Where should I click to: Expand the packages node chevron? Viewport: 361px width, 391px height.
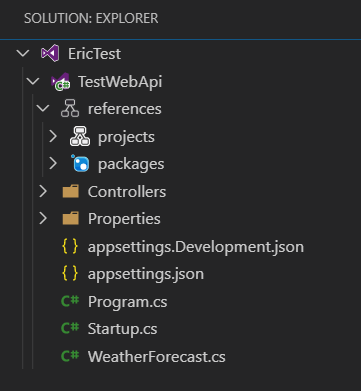coord(53,163)
